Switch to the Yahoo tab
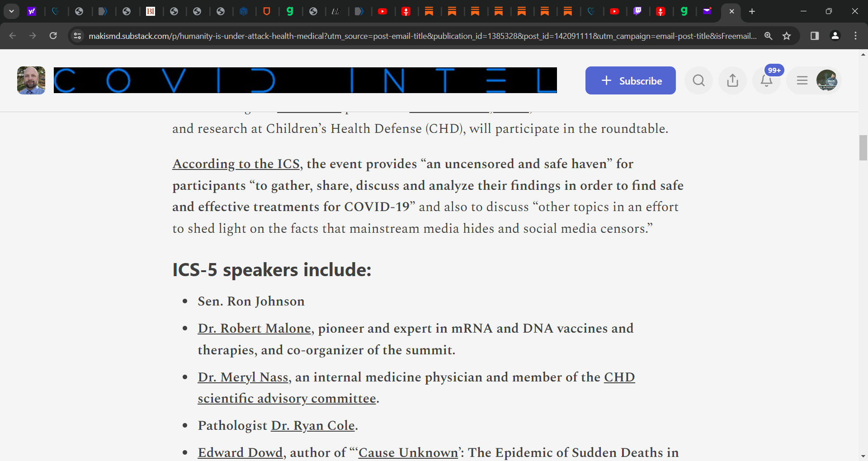Screen dimensions: 868x461 click(32, 11)
